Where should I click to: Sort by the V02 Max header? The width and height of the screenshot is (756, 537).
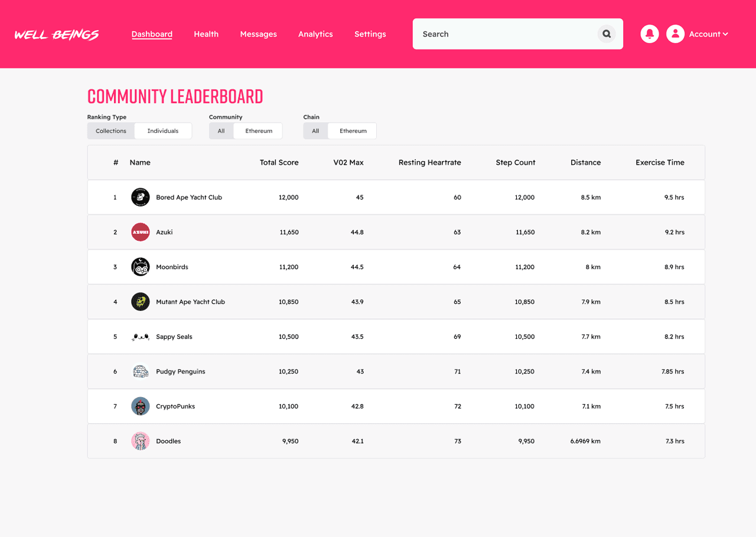348,162
